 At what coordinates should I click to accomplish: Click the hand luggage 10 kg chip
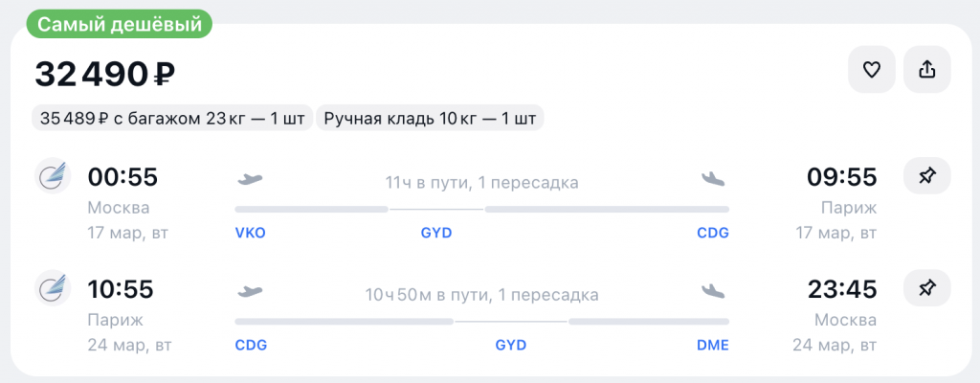point(430,119)
